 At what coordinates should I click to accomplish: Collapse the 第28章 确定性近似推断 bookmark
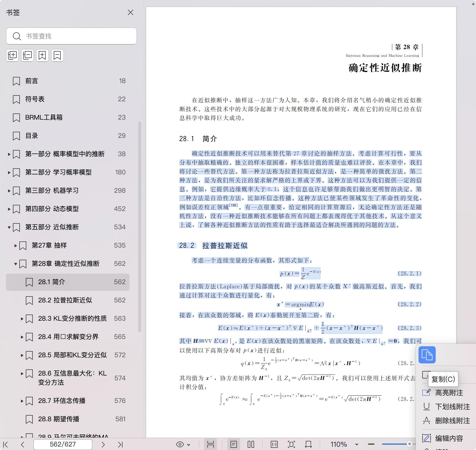(15, 263)
